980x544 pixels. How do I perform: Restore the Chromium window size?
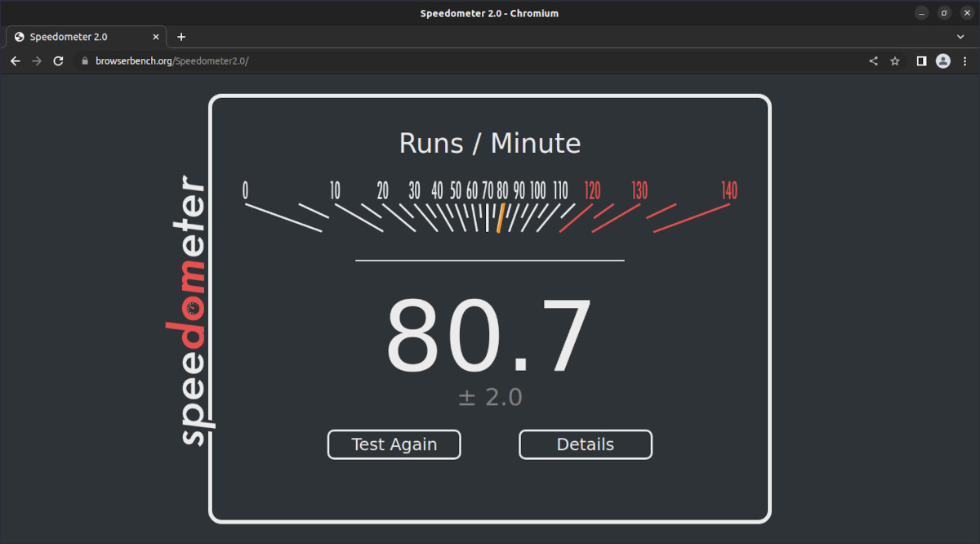pos(944,13)
